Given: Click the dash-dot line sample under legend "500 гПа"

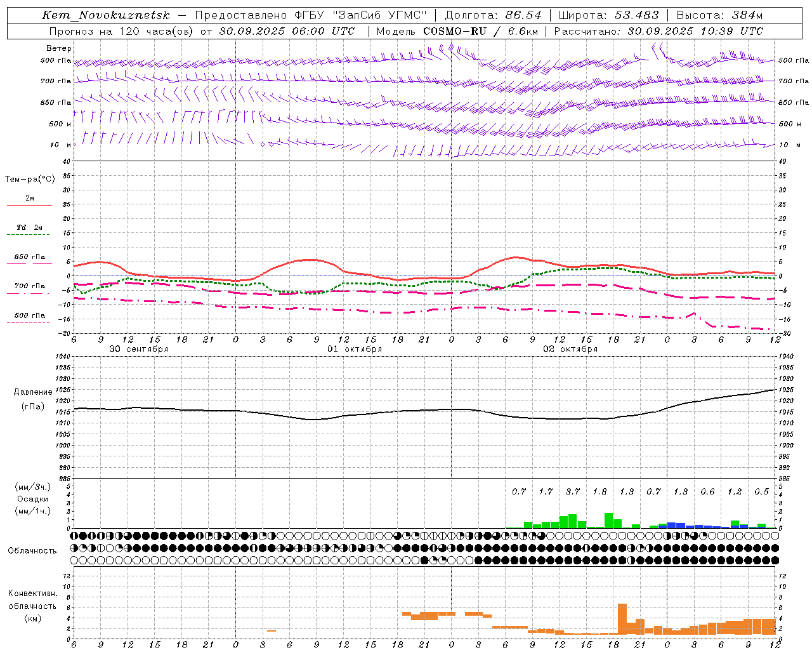Looking at the screenshot, I should 29,322.
